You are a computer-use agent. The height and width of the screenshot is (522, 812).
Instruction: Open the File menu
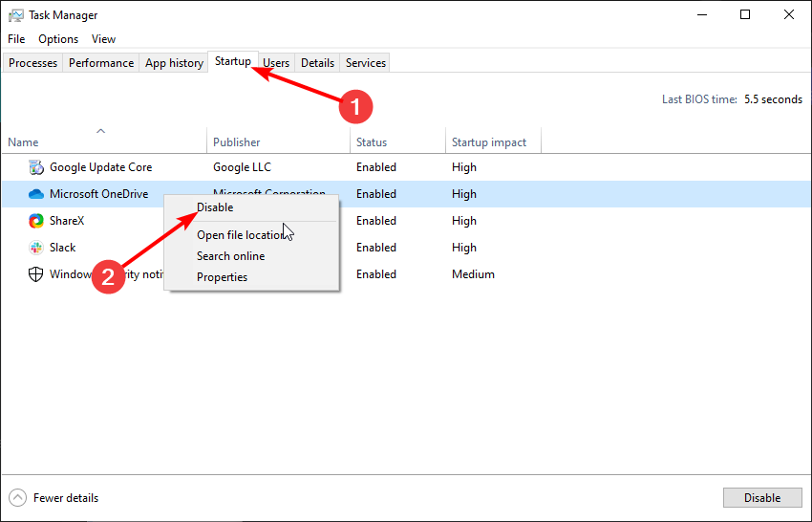point(16,39)
